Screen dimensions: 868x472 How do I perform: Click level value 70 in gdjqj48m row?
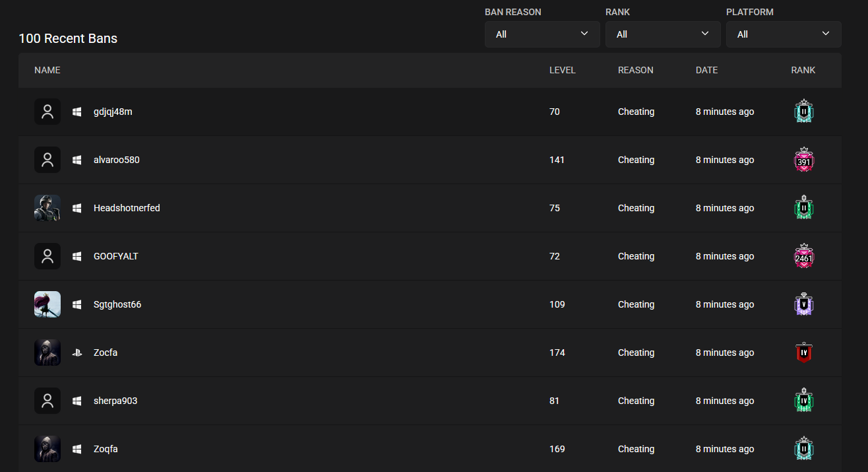pyautogui.click(x=555, y=112)
